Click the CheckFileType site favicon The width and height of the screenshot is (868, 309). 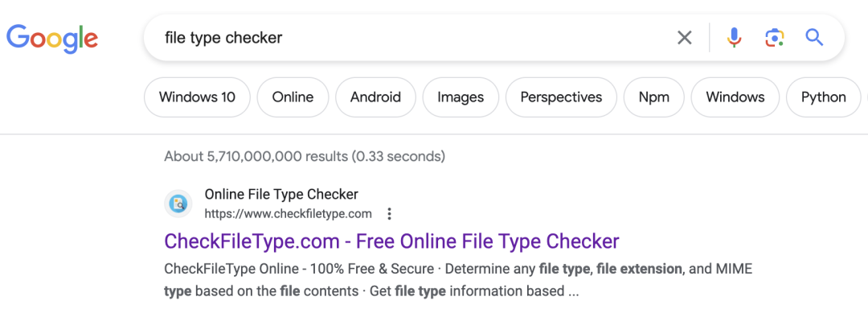pos(178,204)
